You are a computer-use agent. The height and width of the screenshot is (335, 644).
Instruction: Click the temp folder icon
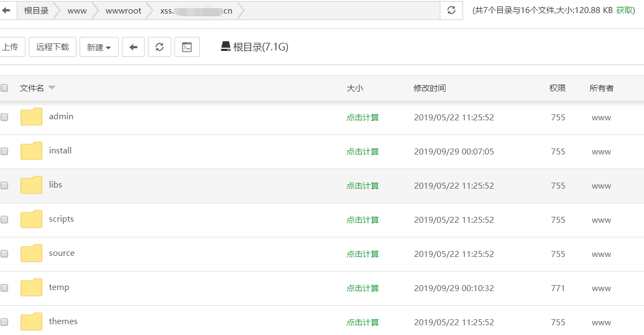[31, 288]
